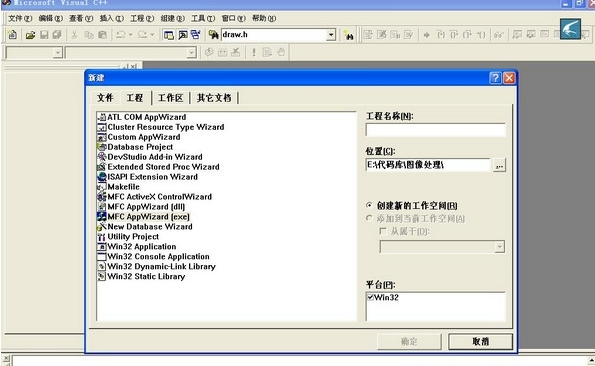
Task: Open the Window List icon
Action: 195,35
